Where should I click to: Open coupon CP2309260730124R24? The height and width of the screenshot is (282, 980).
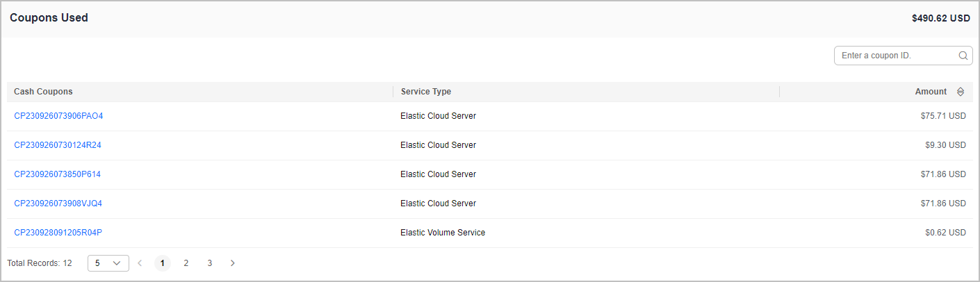click(x=58, y=145)
